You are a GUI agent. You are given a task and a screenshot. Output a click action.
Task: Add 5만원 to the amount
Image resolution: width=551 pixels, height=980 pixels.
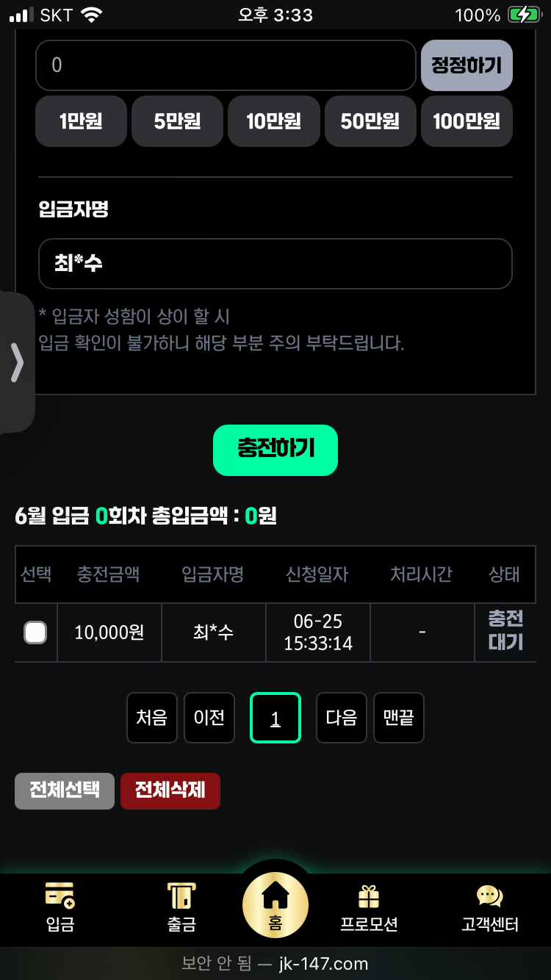(177, 121)
